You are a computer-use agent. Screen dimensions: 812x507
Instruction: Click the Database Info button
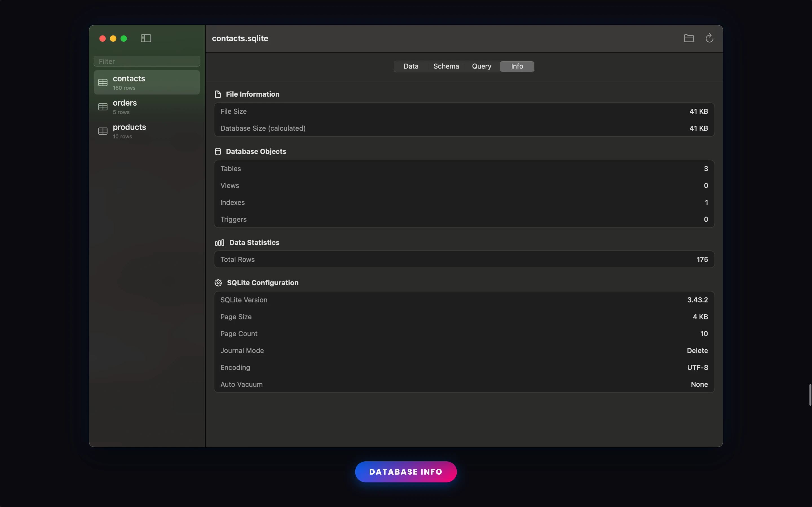[406, 472]
